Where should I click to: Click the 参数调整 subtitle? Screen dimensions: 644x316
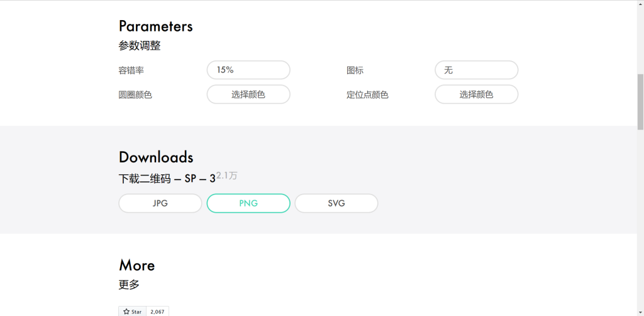pos(140,45)
